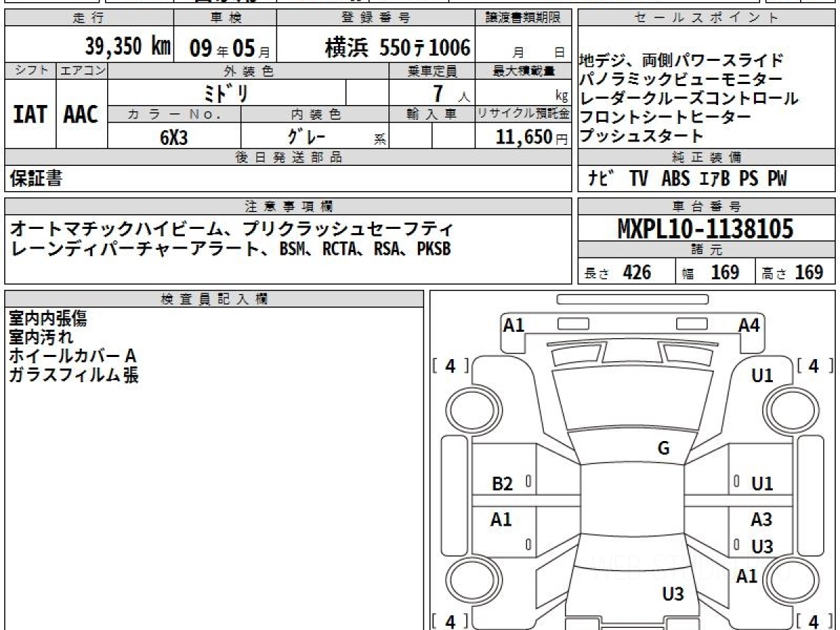Click damage mark B2 on car diagram

click(x=502, y=483)
